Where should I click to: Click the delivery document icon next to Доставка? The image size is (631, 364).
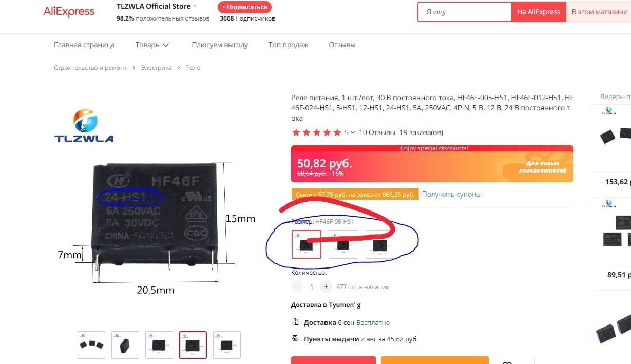point(295,322)
